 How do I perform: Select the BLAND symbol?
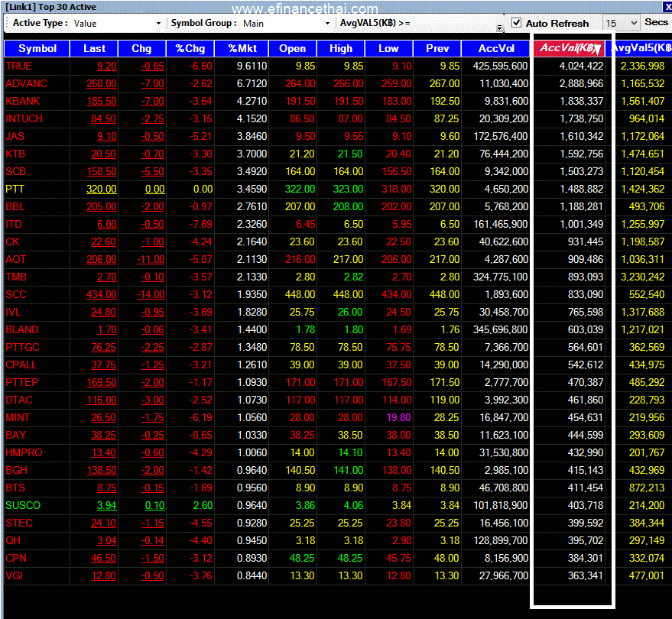coord(22,329)
